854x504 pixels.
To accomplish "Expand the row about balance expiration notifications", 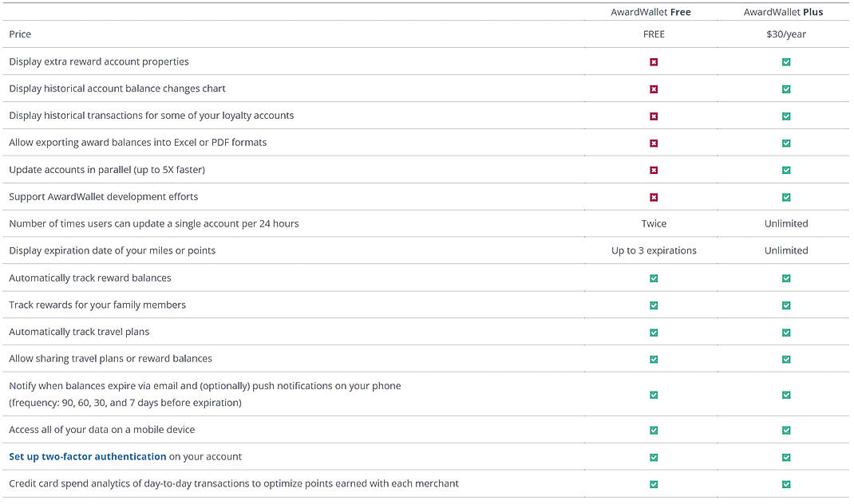I will coord(205,395).
